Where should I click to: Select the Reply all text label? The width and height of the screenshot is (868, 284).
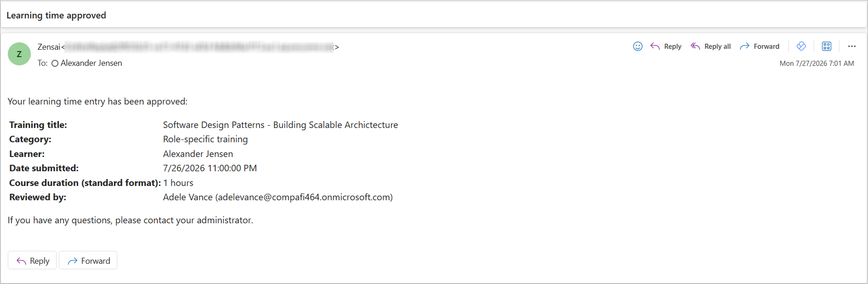(718, 46)
